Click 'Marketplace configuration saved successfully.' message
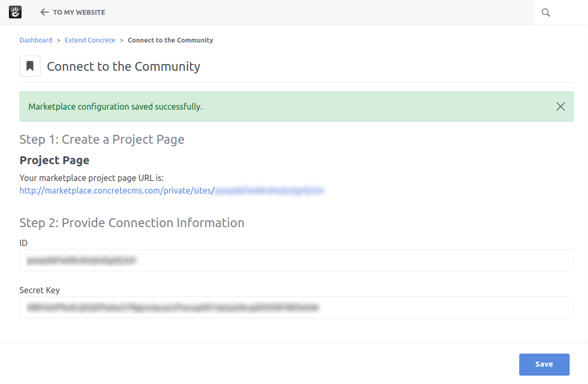The height and width of the screenshot is (384, 588). (x=115, y=107)
